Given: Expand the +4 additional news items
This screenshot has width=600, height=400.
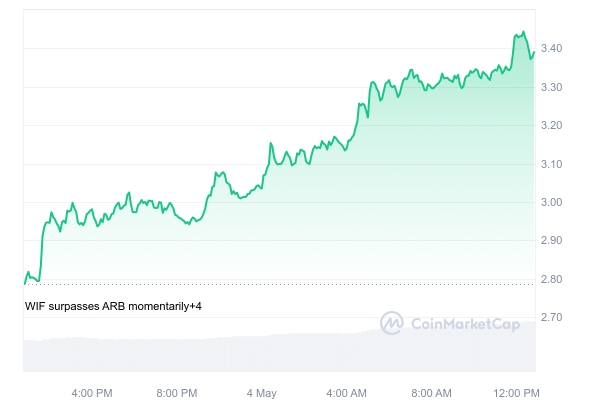Looking at the screenshot, I should click(x=196, y=305).
